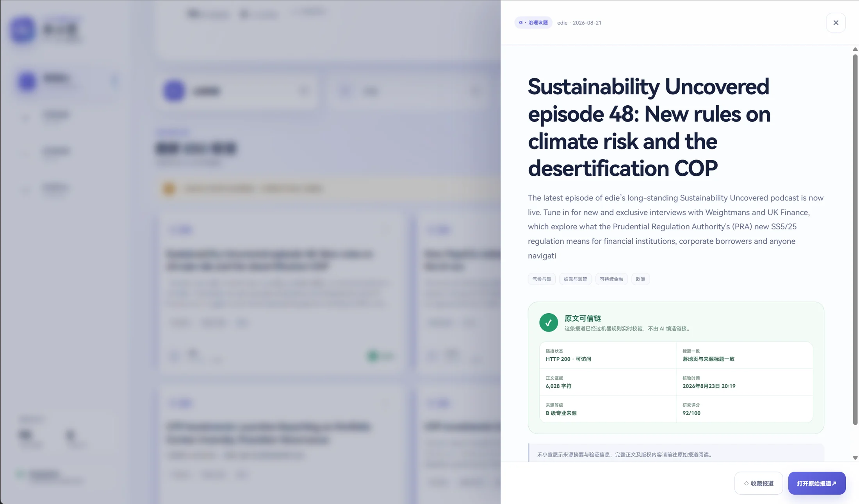Viewport: 859px width, 504px height.
Task: Close the article detail panel
Action: (836, 23)
